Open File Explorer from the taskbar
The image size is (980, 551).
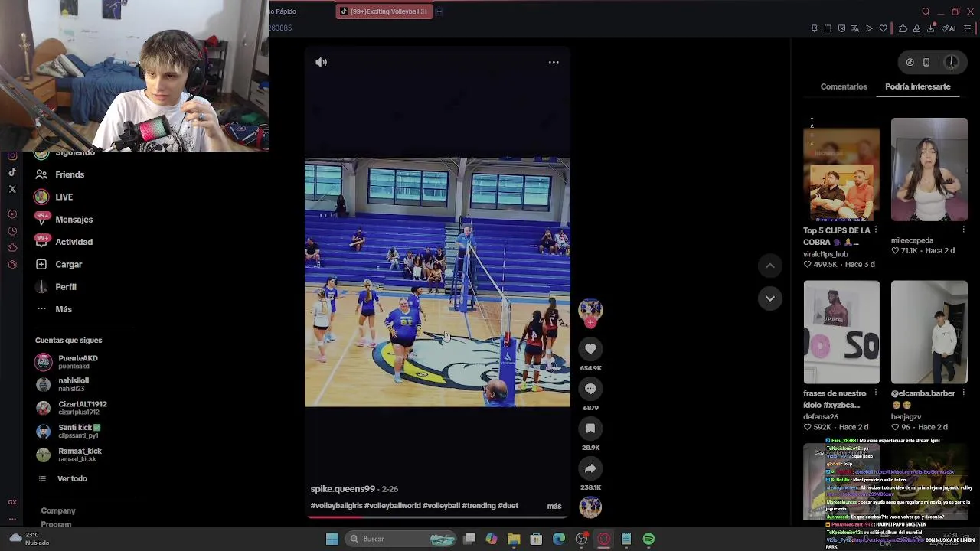tap(514, 539)
